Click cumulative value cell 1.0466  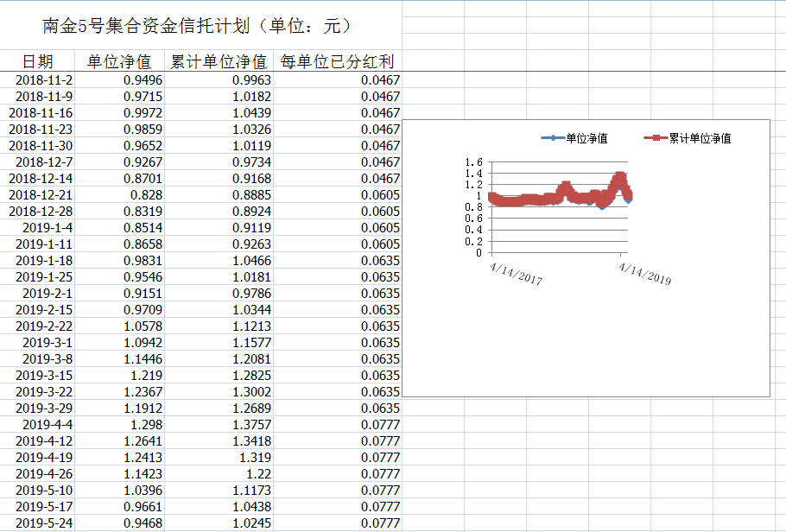coord(219,261)
